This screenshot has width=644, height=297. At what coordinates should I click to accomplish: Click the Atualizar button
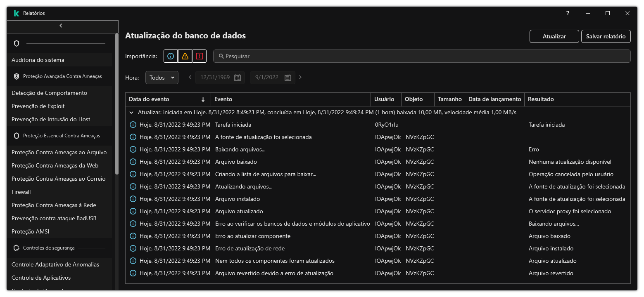coord(554,36)
